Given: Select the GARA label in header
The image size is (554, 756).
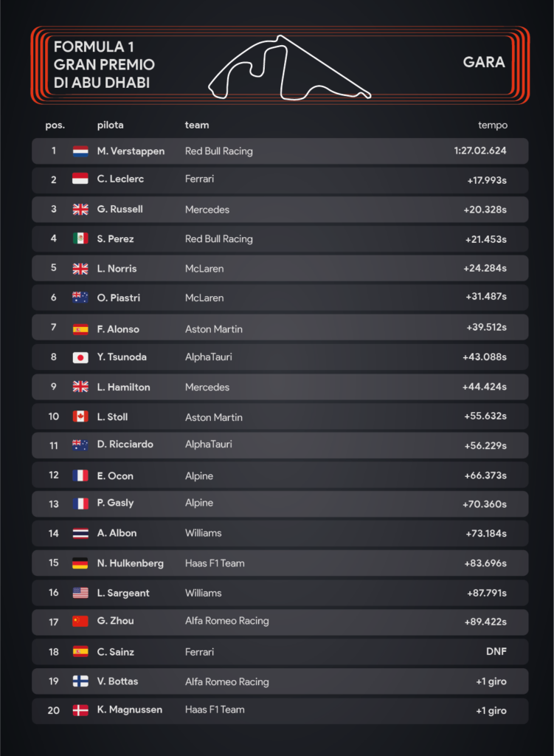Looking at the screenshot, I should point(484,62).
